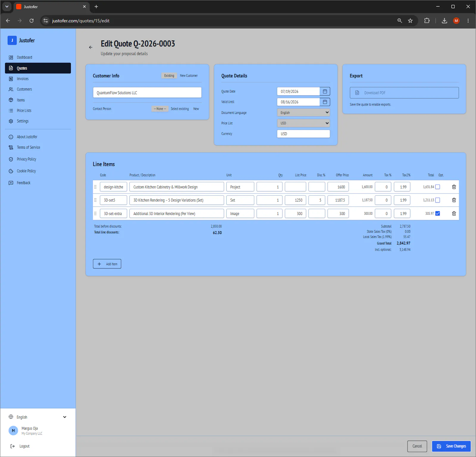Open the Price List dropdown
The image size is (476, 457).
303,123
